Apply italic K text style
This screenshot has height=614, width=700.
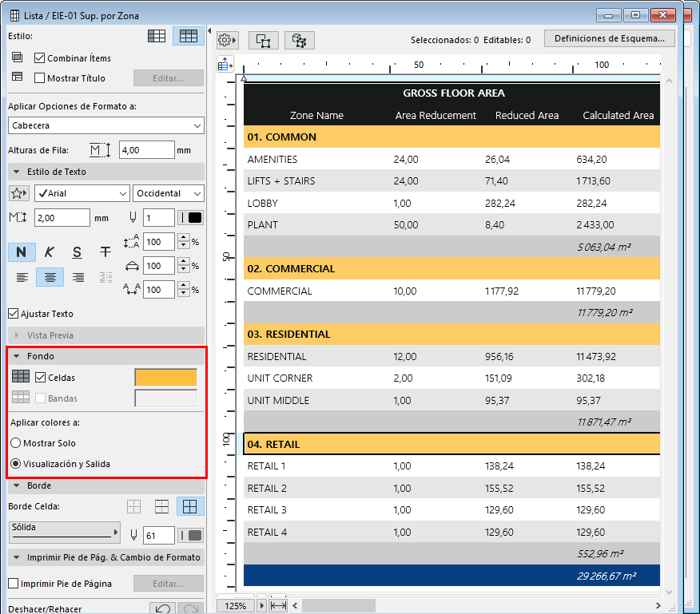click(50, 252)
